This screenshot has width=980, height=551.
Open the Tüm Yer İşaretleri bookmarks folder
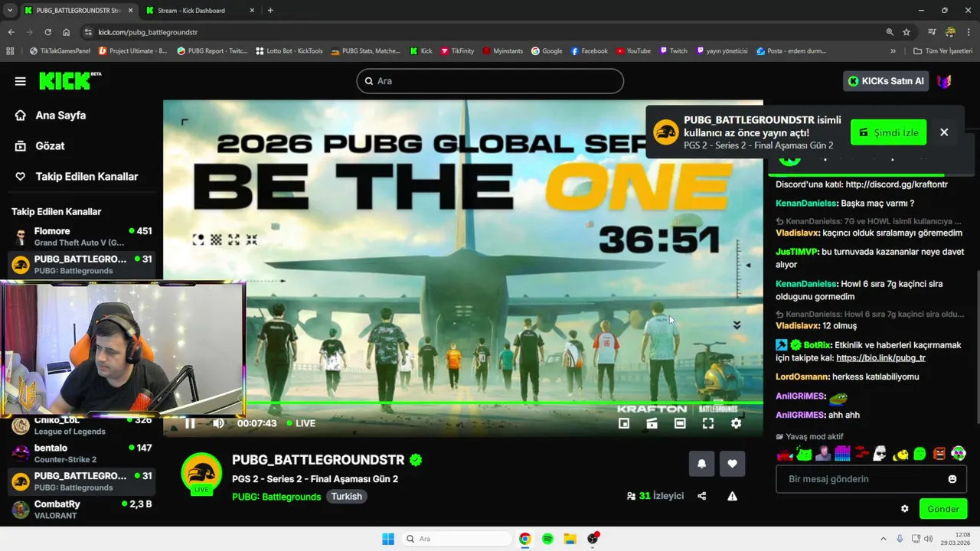coord(942,51)
